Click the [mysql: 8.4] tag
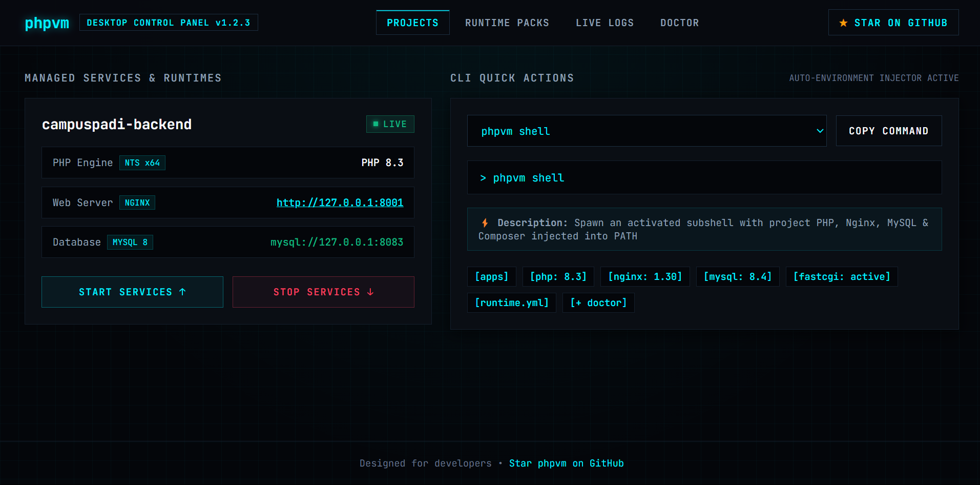 [738, 277]
